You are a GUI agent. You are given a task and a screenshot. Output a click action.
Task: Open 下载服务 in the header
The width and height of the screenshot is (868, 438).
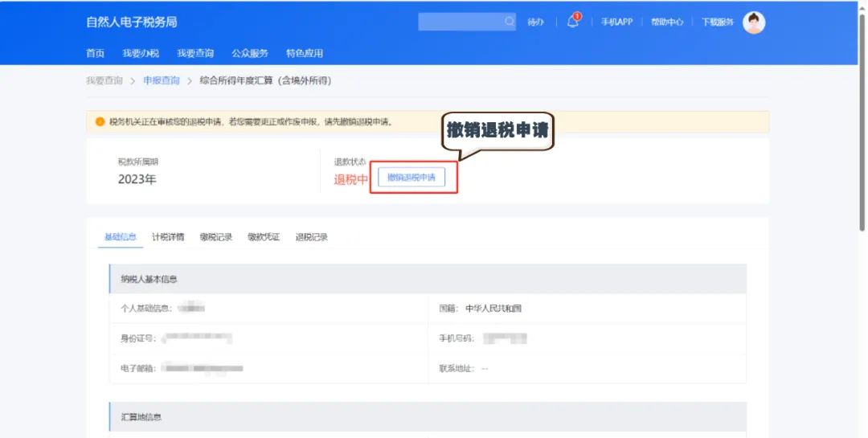718,23
